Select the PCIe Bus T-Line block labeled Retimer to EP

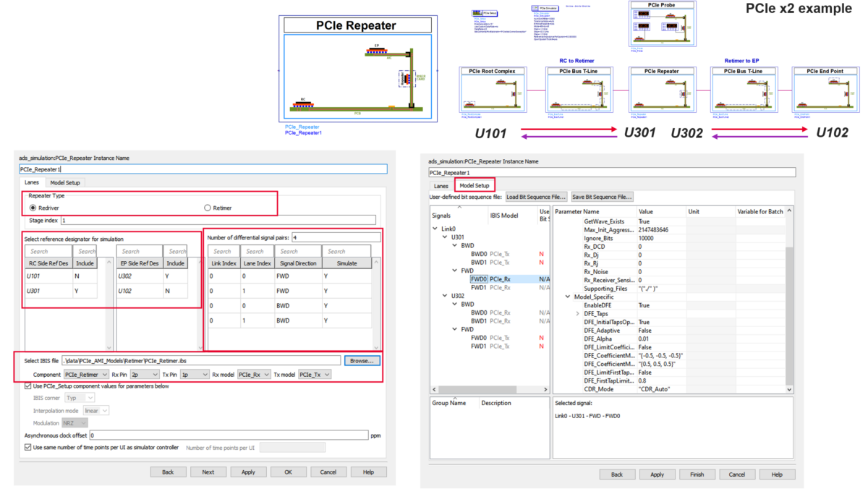(x=742, y=90)
